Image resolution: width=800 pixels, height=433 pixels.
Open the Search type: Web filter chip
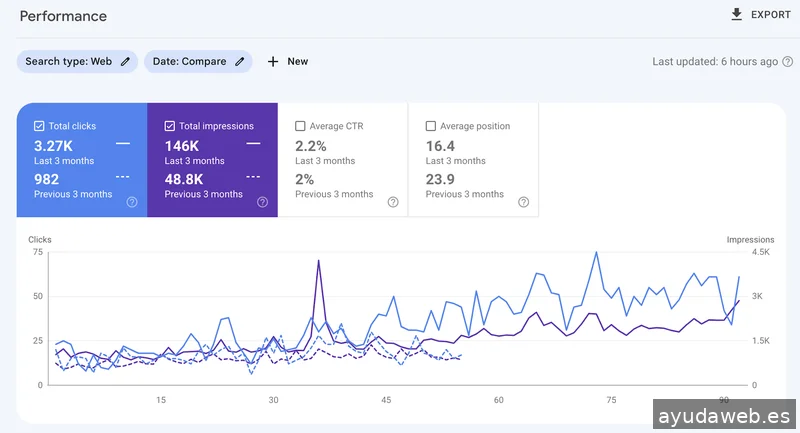click(68, 62)
